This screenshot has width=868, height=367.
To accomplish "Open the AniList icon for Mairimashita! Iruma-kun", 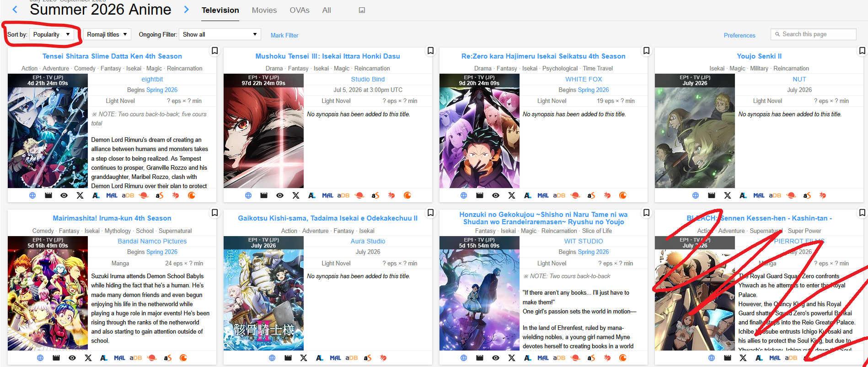I will 104,358.
